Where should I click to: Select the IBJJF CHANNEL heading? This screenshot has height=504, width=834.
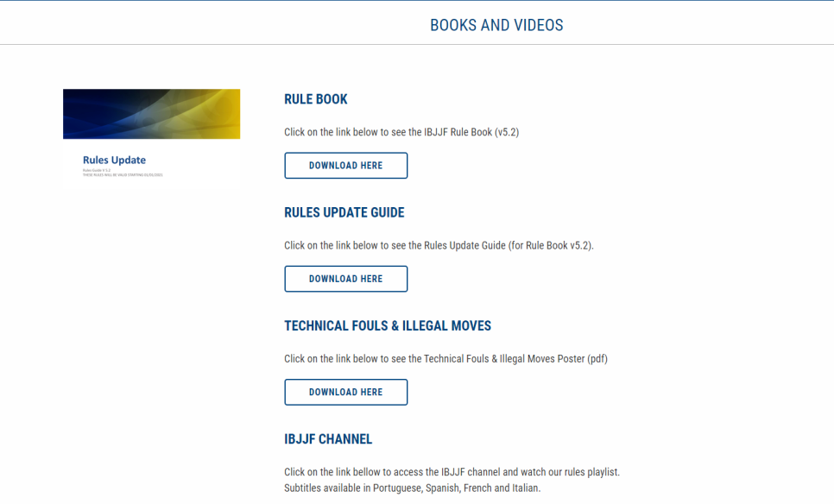(328, 439)
